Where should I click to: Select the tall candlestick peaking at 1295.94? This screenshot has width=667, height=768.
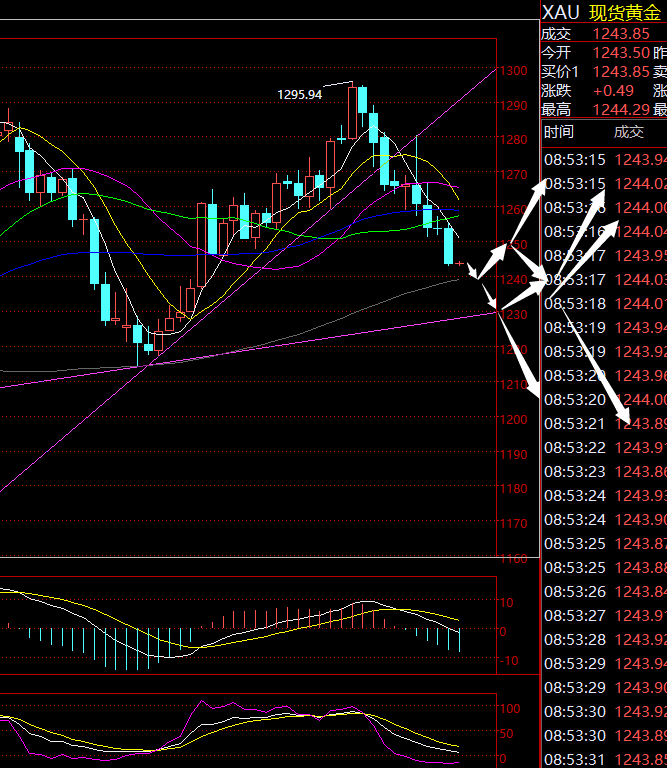point(352,111)
